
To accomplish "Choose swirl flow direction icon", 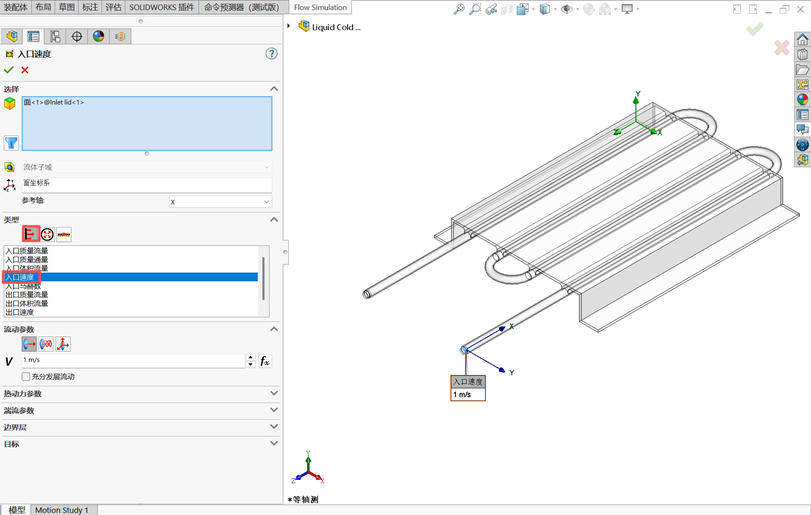I will click(46, 344).
